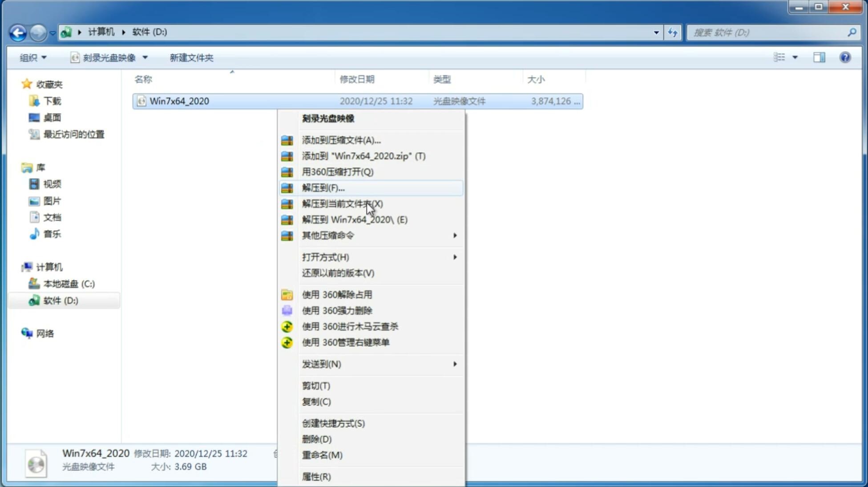Viewport: 868px width, 487px height.
Task: Click 重命名 in context menu
Action: point(323,455)
